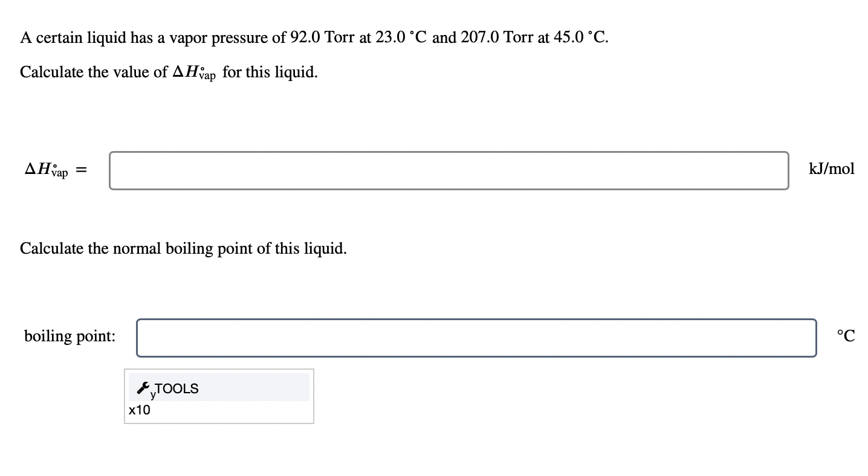
Task: Click the °C unit label next to boiling point
Action: click(845, 336)
